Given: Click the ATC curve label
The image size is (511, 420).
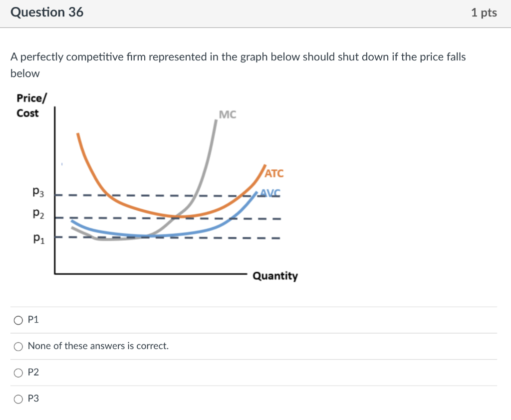Looking at the screenshot, I should (274, 173).
